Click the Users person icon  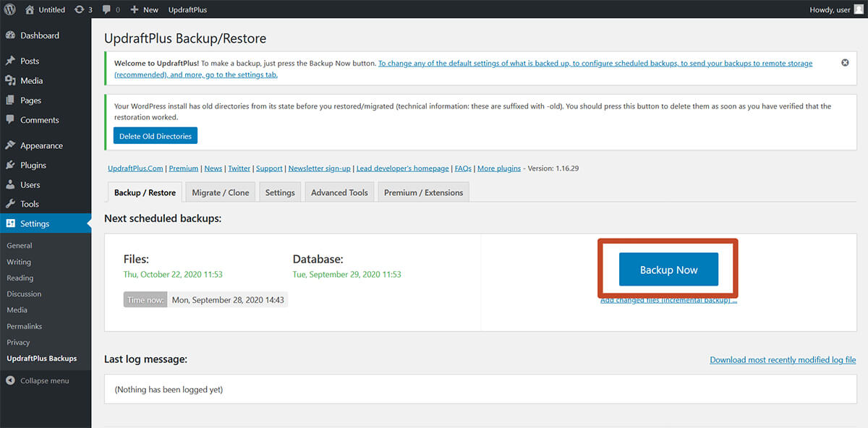[x=11, y=184]
